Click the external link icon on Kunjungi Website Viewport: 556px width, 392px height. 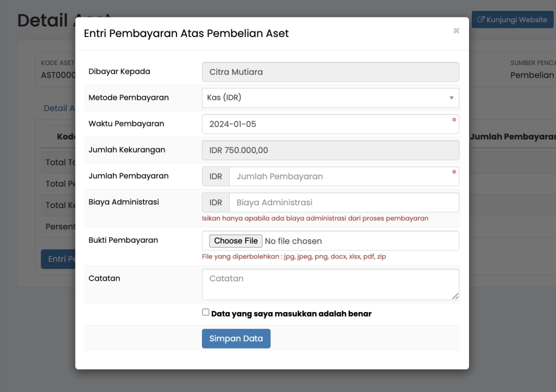point(481,20)
